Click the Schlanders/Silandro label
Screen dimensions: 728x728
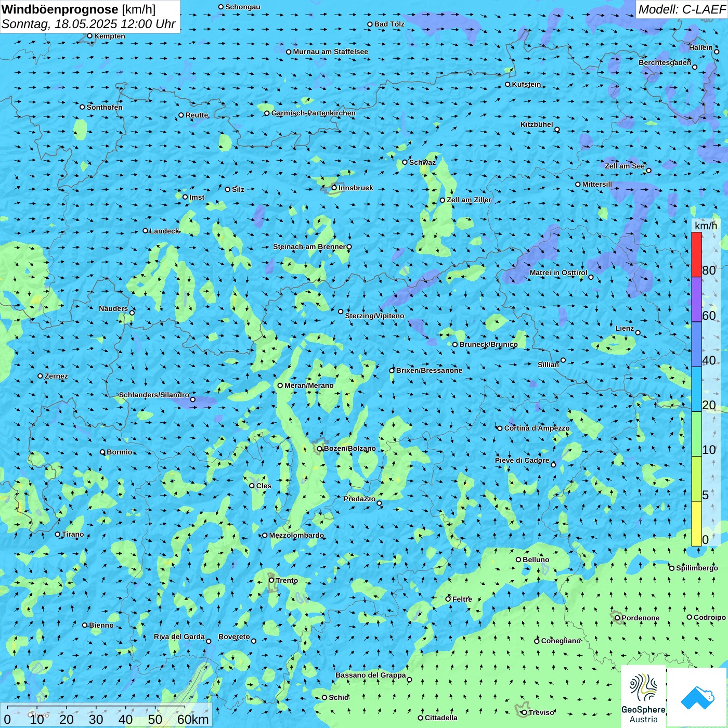tap(154, 395)
